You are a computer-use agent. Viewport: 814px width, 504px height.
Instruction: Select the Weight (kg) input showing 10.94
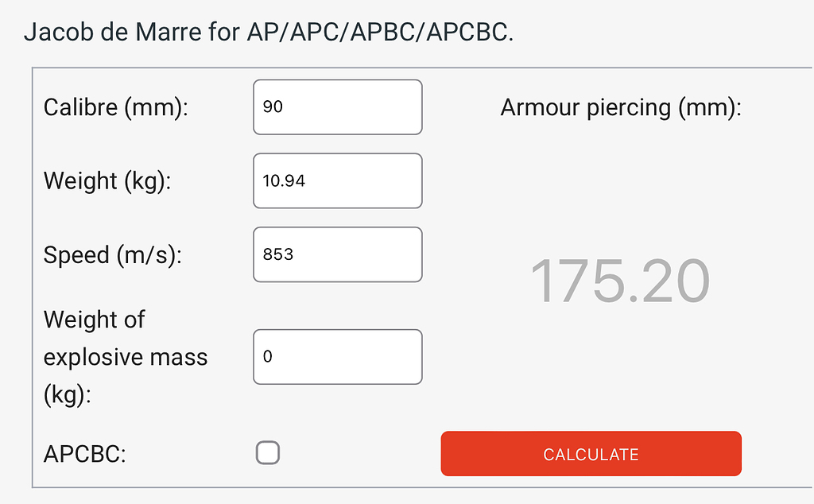337,180
